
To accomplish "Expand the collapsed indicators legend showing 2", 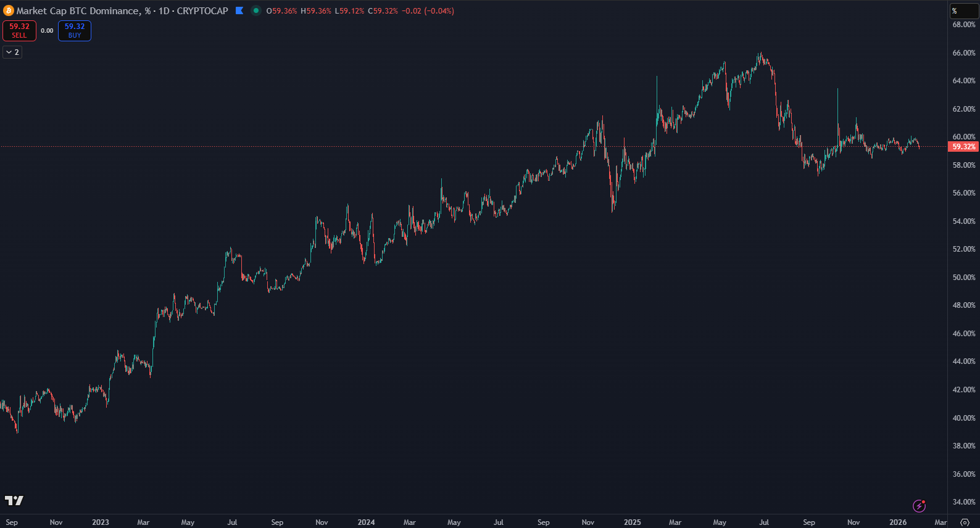I will click(x=12, y=52).
